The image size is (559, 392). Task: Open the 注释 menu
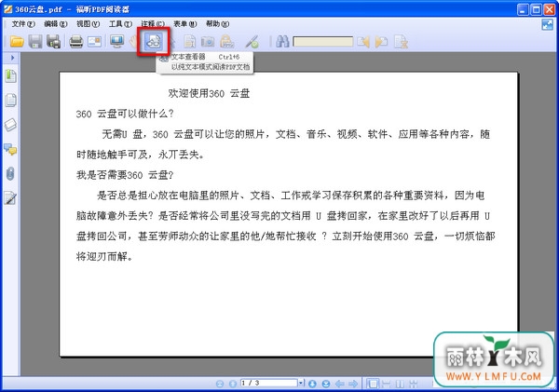(153, 24)
